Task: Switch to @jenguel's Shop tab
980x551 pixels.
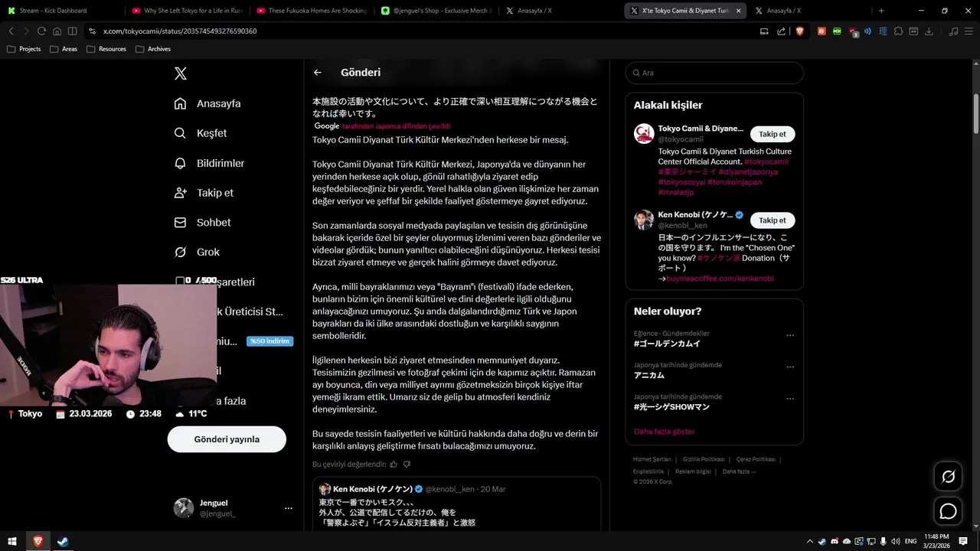Action: (x=435, y=11)
